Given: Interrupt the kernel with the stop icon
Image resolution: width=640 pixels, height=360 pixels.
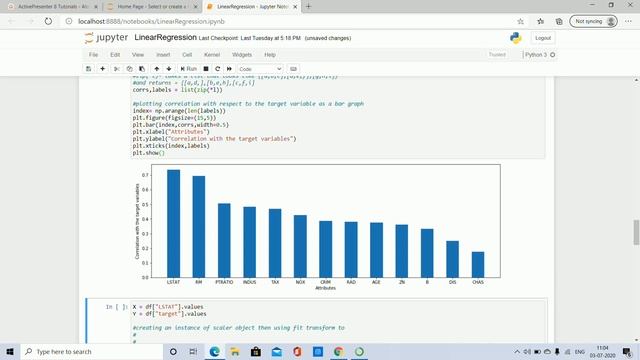Looking at the screenshot, I should click(x=206, y=69).
